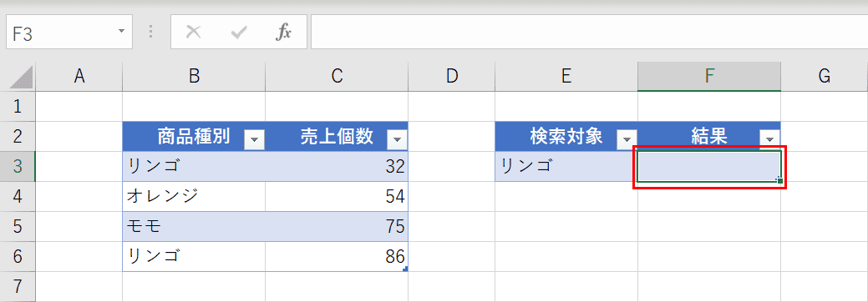Image resolution: width=868 pixels, height=302 pixels.
Task: Click the fill handle of cell F3
Action: (x=780, y=181)
